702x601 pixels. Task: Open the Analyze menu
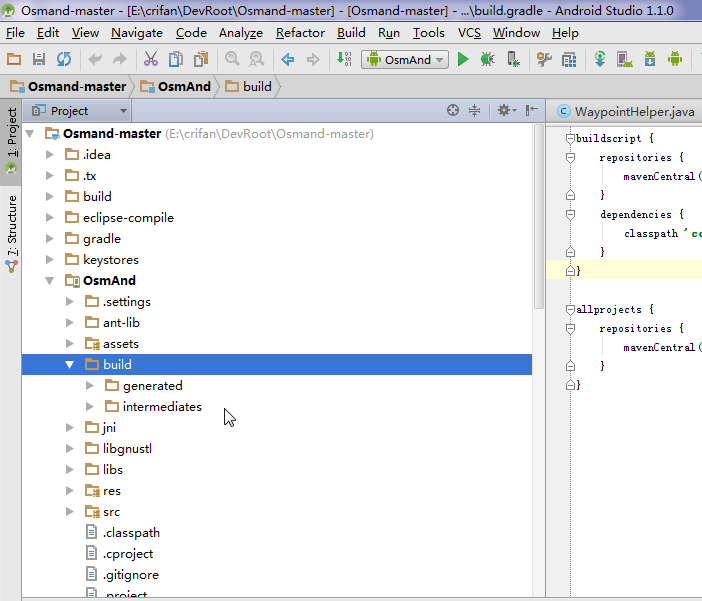[240, 33]
